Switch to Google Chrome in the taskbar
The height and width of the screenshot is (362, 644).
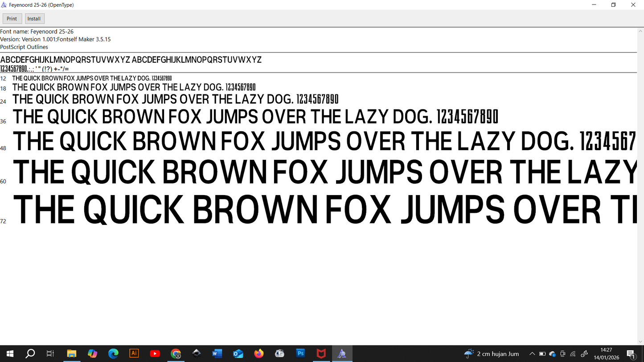pyautogui.click(x=176, y=354)
